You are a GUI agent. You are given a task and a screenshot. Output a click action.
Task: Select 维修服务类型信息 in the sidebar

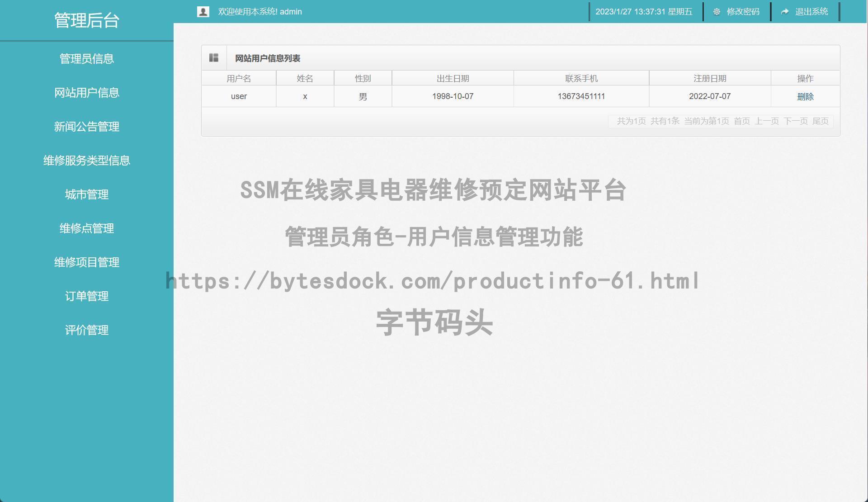pyautogui.click(x=86, y=161)
